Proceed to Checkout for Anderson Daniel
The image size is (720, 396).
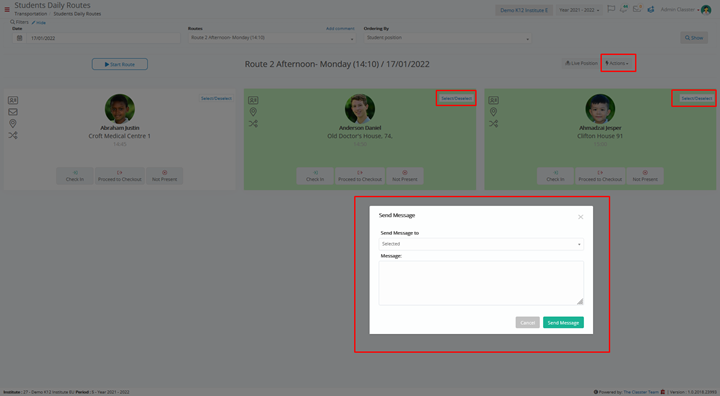click(360, 176)
